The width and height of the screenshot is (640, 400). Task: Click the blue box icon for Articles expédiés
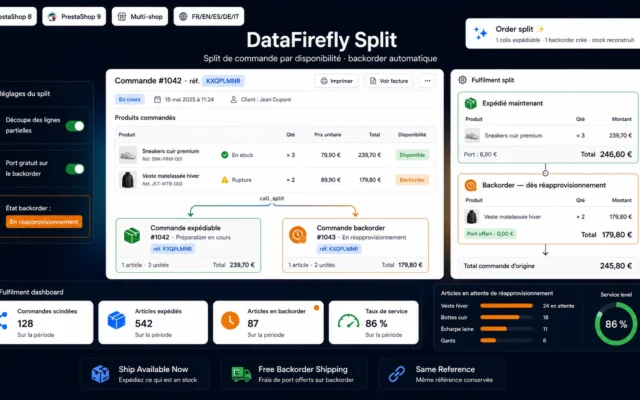click(116, 320)
